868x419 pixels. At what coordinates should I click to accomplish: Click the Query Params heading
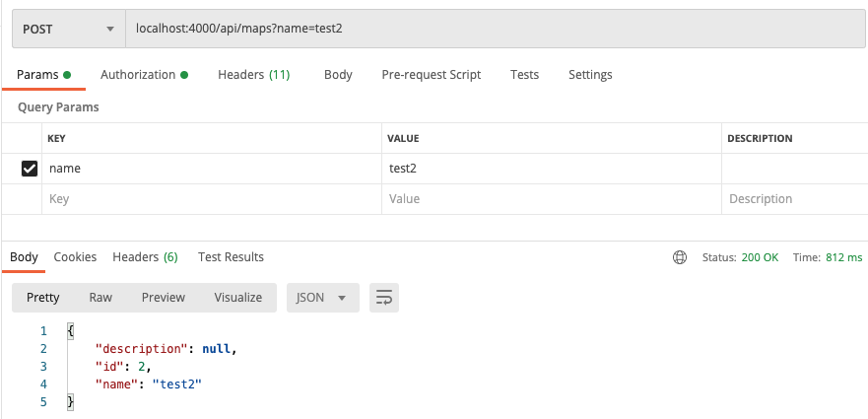[x=58, y=107]
